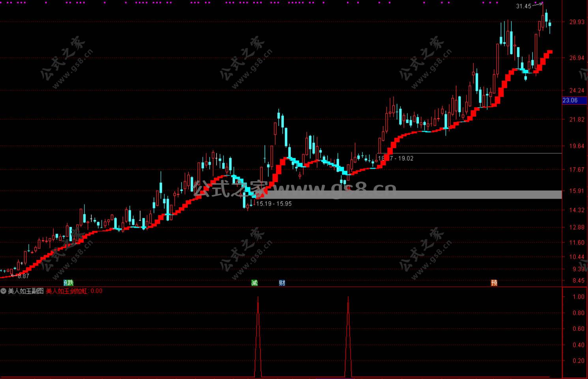Click the 10.44 price axis label
Image resolution: width=588 pixels, height=379 pixels.
click(x=577, y=257)
